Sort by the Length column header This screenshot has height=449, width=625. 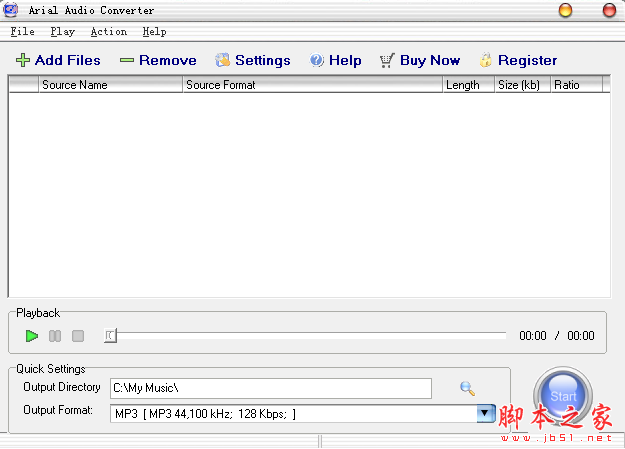468,85
